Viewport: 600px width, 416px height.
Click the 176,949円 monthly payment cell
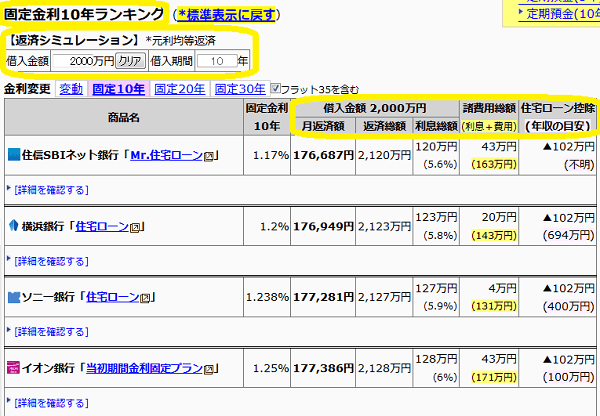point(323,227)
